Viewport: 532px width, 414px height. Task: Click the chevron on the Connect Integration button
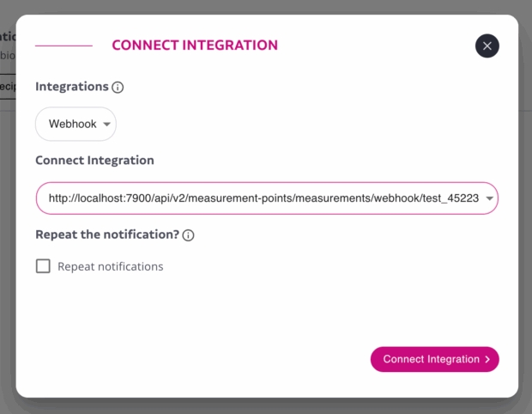pos(487,360)
